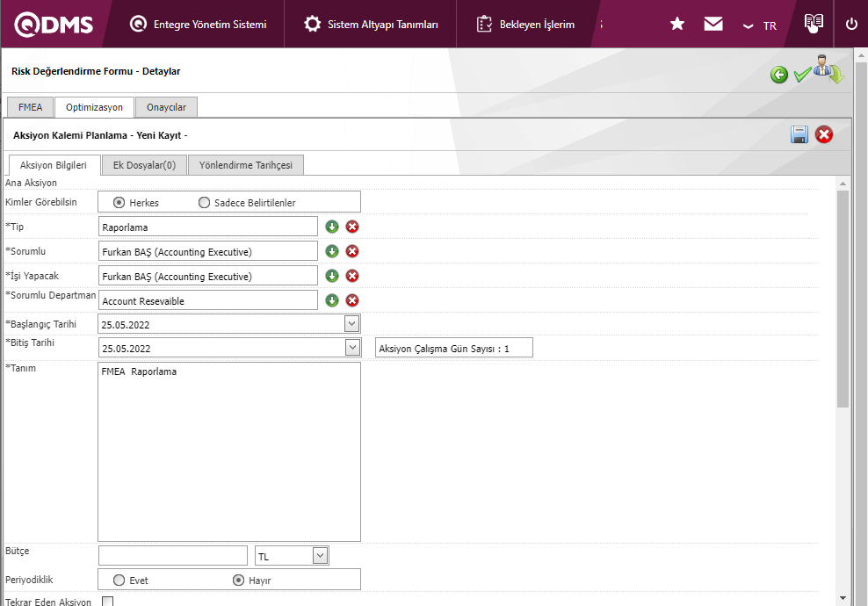Click the red cancel icon beside save
This screenshot has width=868, height=606.
coord(824,134)
